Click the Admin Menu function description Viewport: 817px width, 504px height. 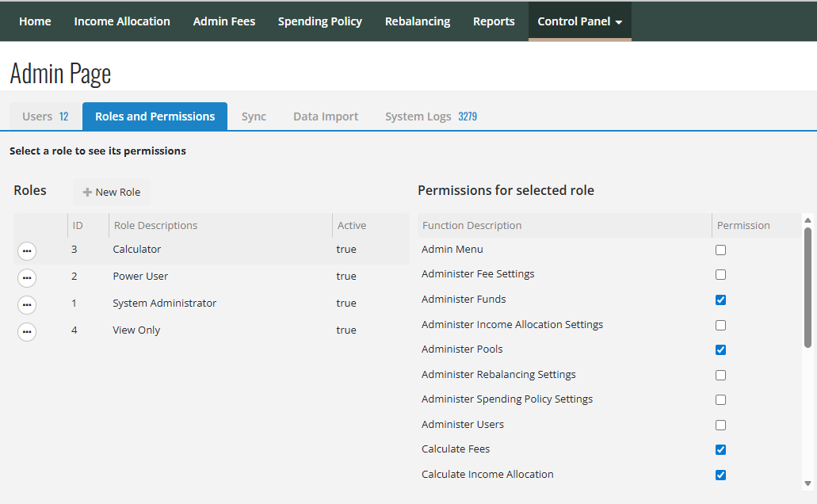[452, 249]
